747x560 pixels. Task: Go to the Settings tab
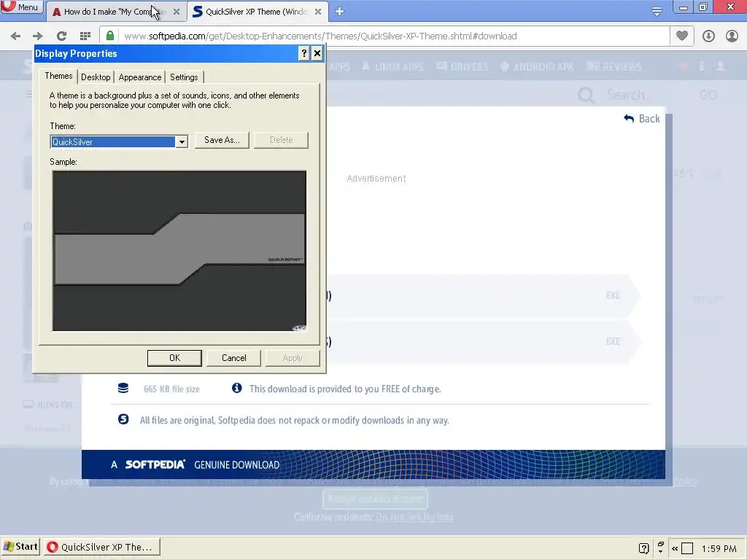pos(184,77)
